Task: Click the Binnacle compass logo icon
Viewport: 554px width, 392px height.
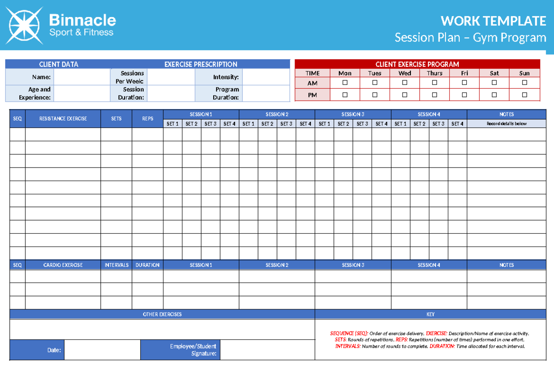Action: coord(24,26)
